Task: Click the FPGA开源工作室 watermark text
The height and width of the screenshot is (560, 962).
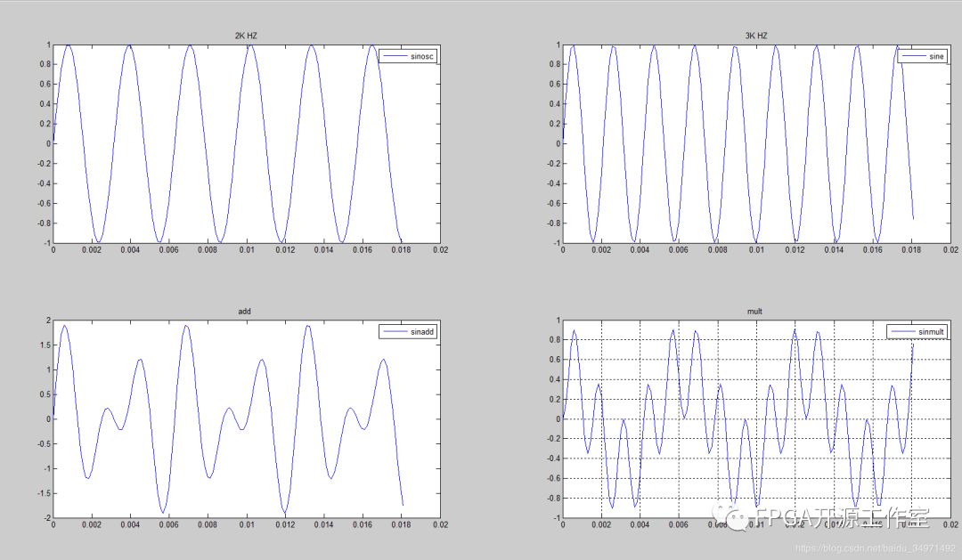Action: tap(842, 516)
